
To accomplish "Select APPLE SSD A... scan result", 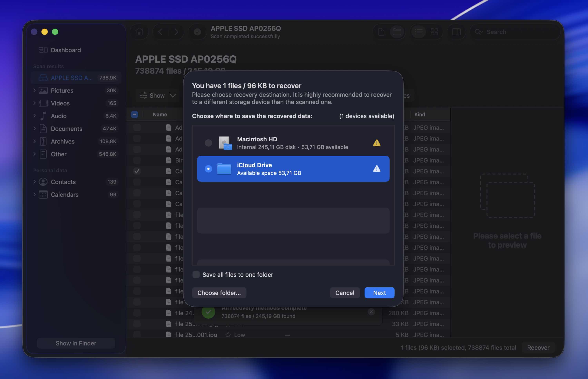I will (76, 78).
